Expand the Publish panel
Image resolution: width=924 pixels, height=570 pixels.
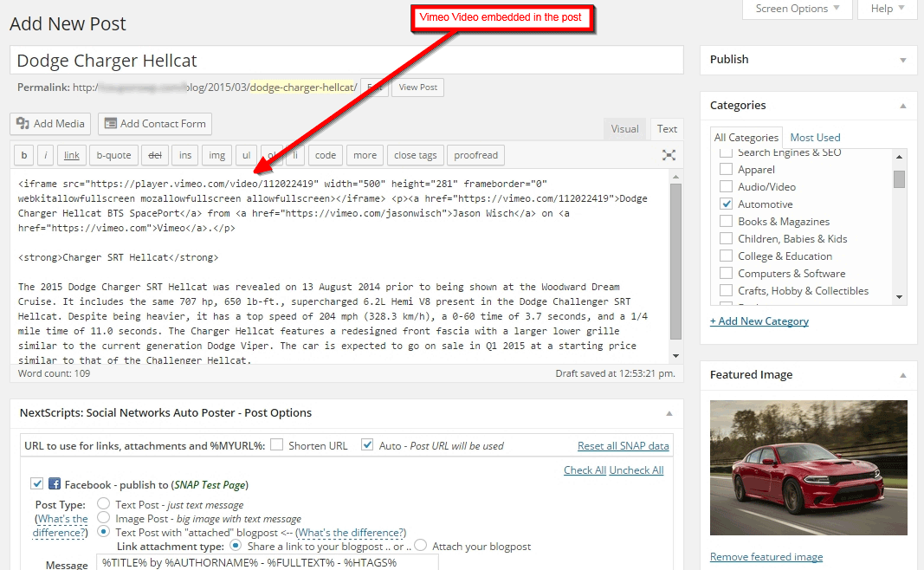[x=903, y=60]
